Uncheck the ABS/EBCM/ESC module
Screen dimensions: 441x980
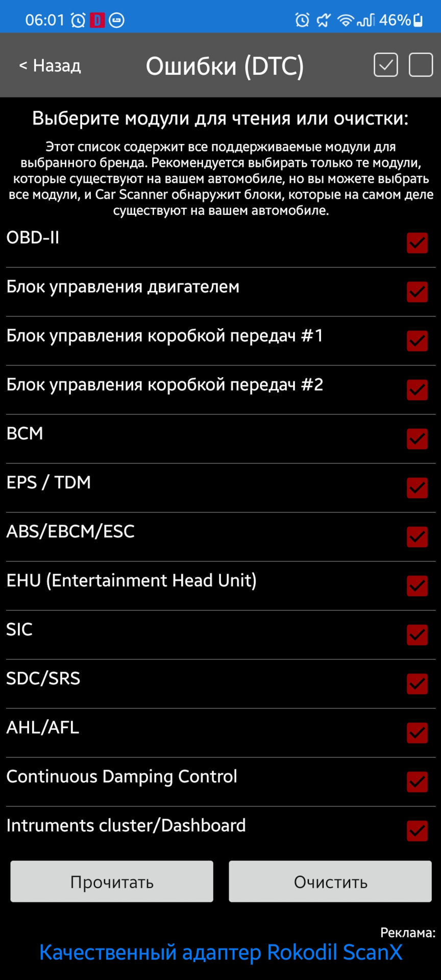(417, 537)
